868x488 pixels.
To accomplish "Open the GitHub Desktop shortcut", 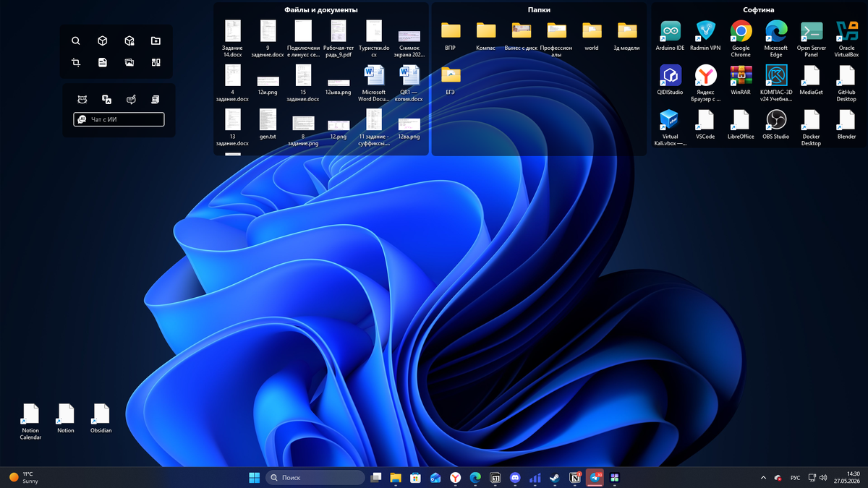I will [847, 82].
